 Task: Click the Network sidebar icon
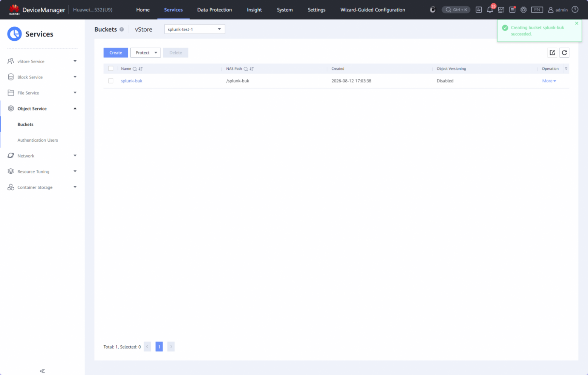pyautogui.click(x=11, y=156)
